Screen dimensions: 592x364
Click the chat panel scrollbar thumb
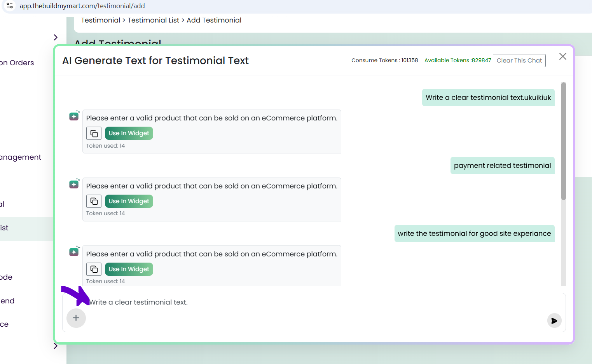pyautogui.click(x=564, y=141)
